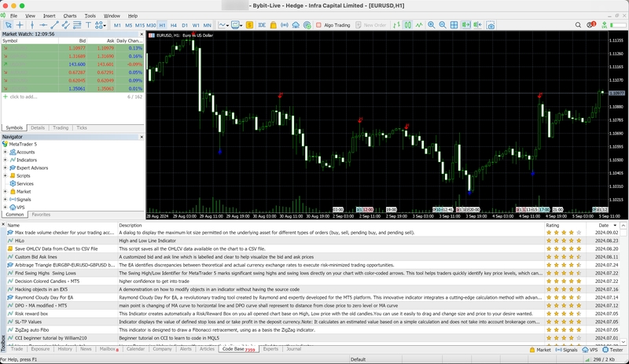
Task: Set timeframe to H4
Action: click(173, 25)
